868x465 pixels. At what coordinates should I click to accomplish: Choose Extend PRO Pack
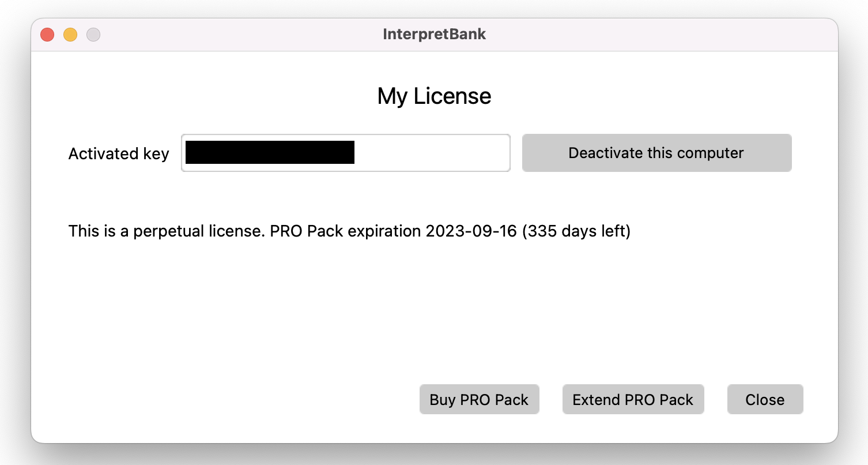click(x=633, y=400)
